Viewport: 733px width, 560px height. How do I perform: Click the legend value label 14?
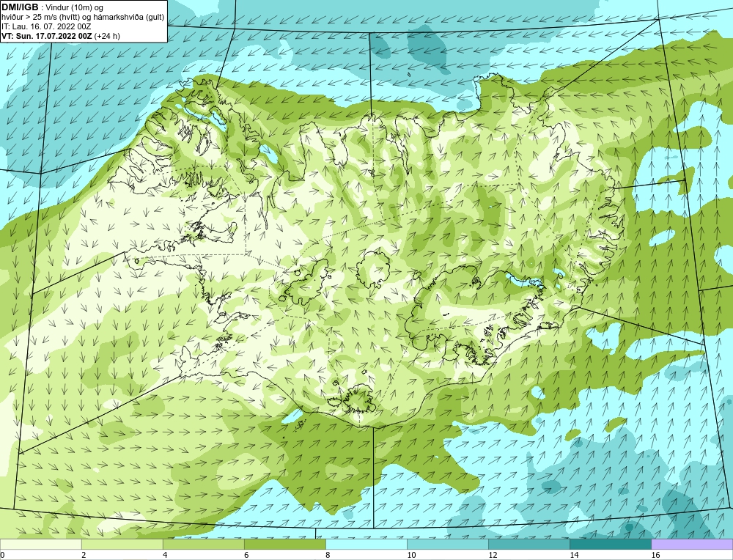574,555
